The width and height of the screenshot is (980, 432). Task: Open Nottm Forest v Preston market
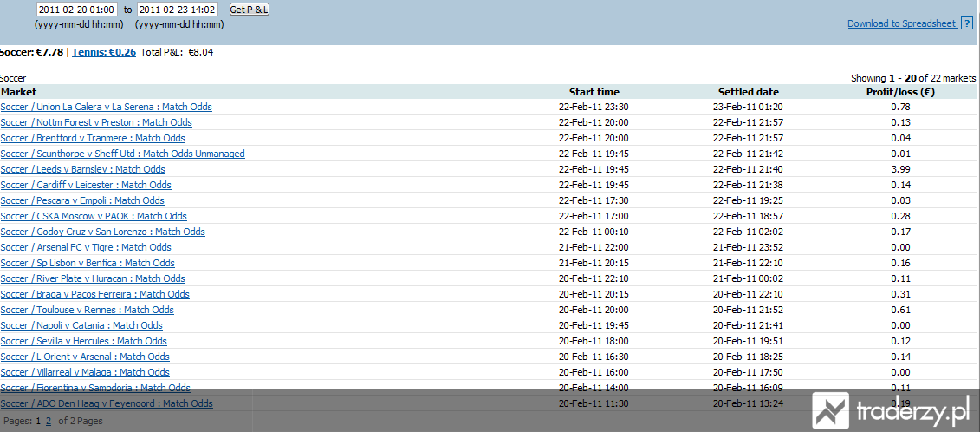96,122
